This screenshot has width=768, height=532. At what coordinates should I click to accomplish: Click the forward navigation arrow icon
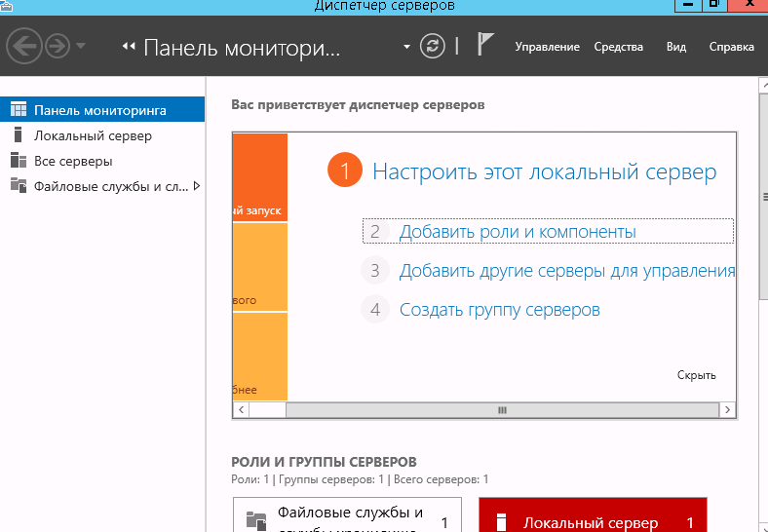(x=57, y=46)
